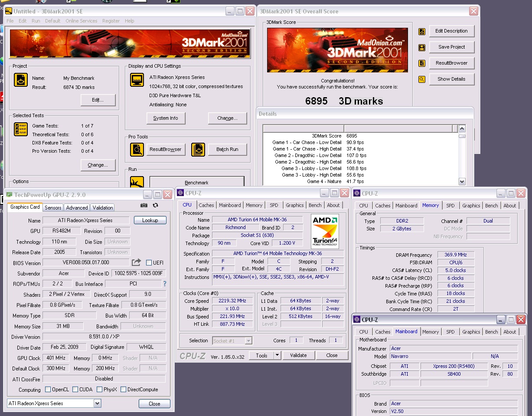Click the Benchmark run button
This screenshot has height=416, width=532.
click(x=197, y=182)
